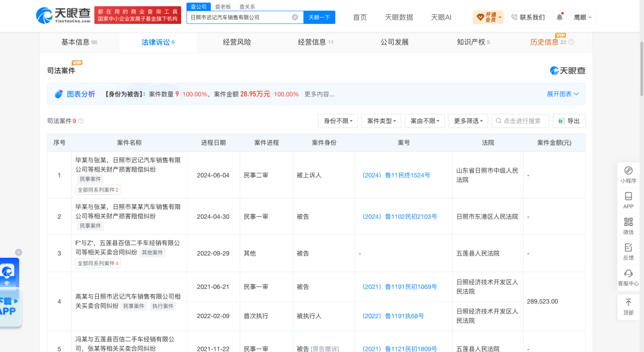Screen dimensions: 644x352
Task: Open the 案件类型 filter dropdown
Action: click(381, 121)
